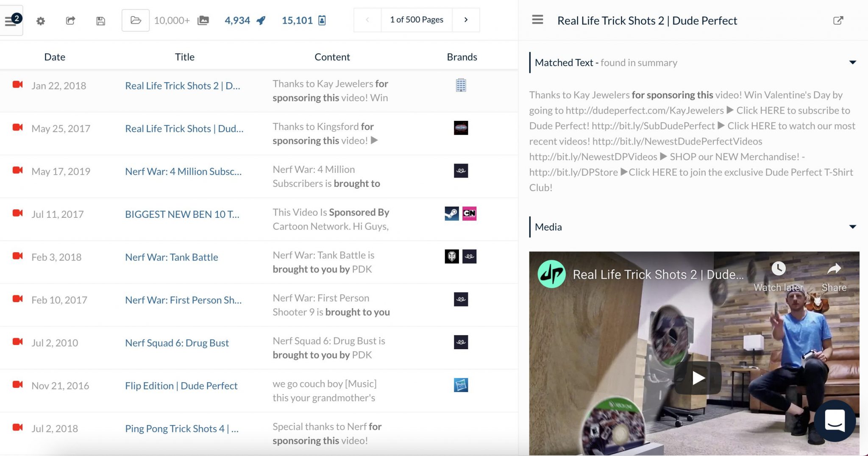Screen dimensions: 868x456
Task: Collapse the Media section
Action: click(853, 227)
